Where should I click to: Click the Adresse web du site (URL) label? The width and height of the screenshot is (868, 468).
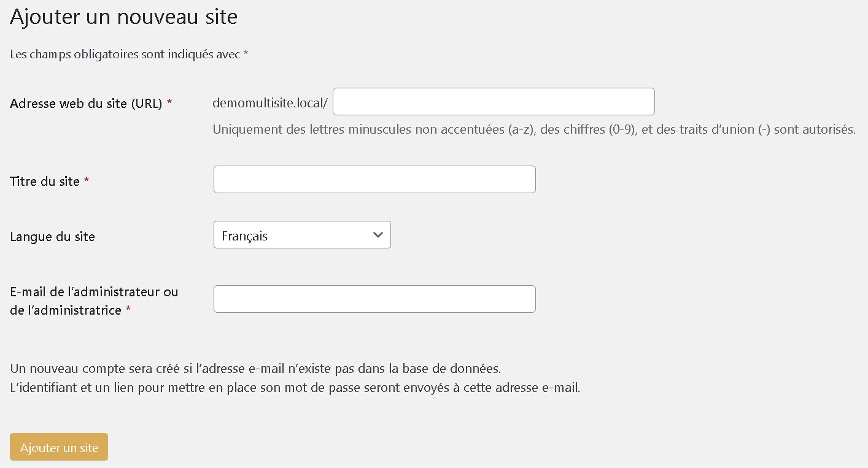pyautogui.click(x=86, y=104)
